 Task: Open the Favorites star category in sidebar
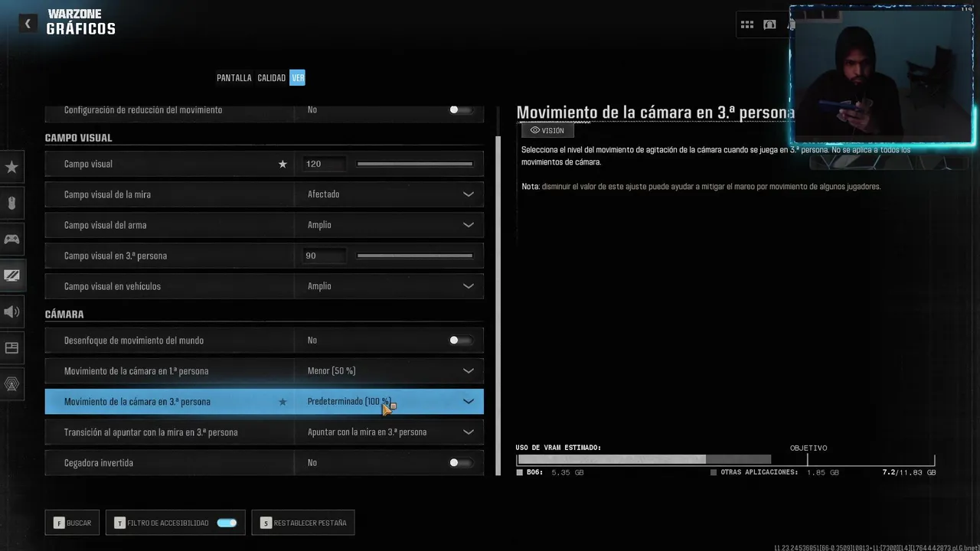(11, 167)
